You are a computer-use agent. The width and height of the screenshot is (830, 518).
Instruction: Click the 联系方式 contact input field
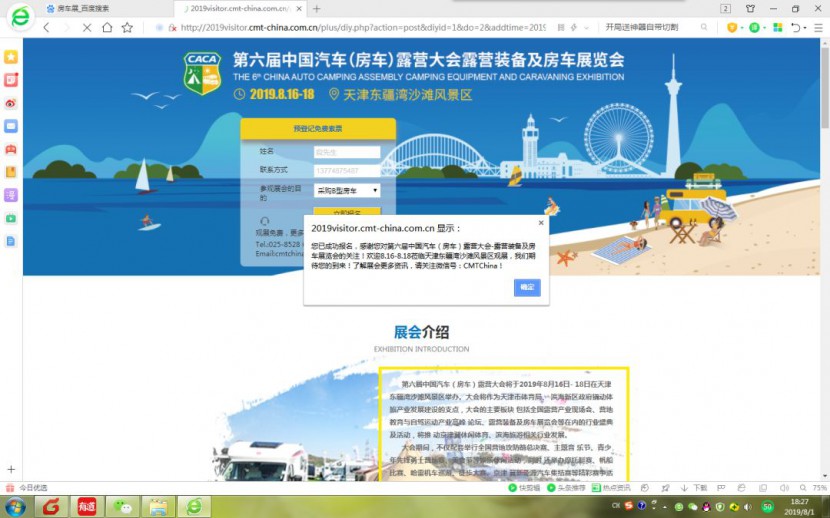pos(347,171)
